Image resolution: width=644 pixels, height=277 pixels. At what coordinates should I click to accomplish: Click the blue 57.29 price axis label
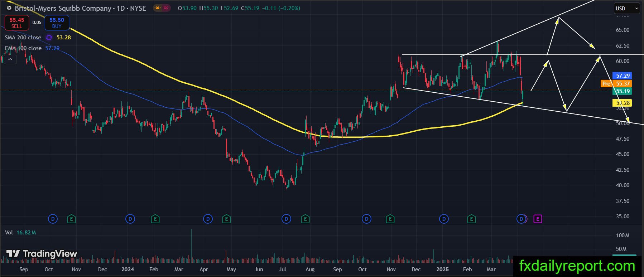pyautogui.click(x=622, y=76)
